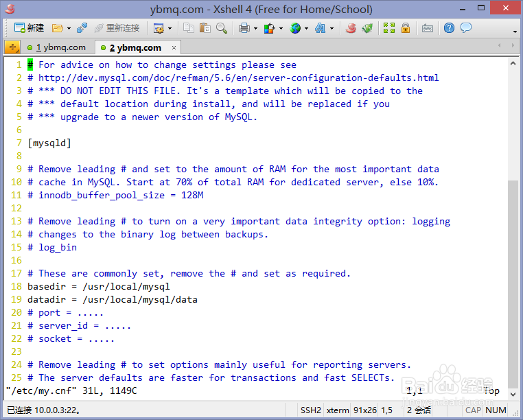Expand the color scheme dropdown arrow
The image size is (523, 420).
281,28
